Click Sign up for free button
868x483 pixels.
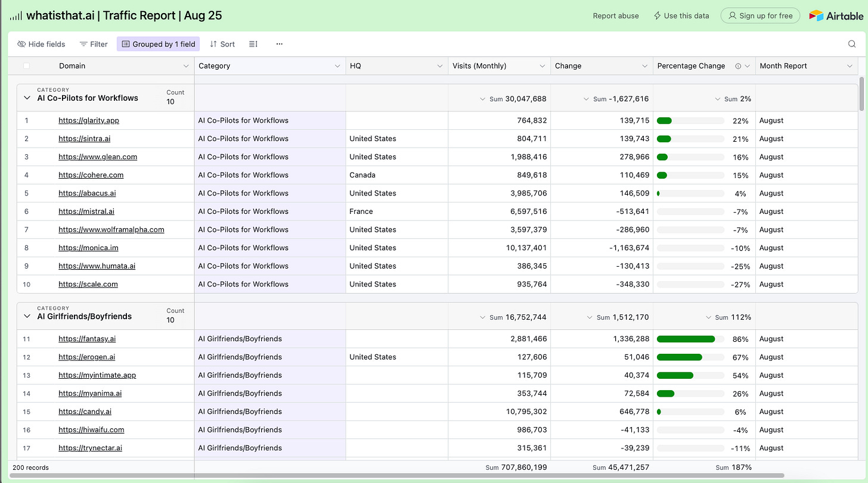click(760, 16)
